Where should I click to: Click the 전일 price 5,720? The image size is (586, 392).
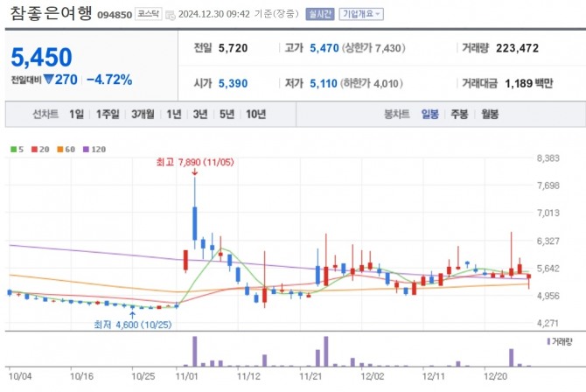coord(234,48)
